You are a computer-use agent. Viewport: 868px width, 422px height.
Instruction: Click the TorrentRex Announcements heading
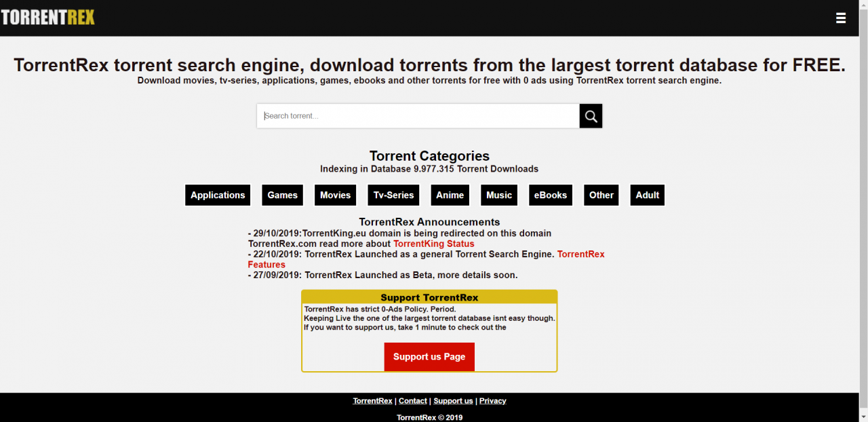point(429,222)
